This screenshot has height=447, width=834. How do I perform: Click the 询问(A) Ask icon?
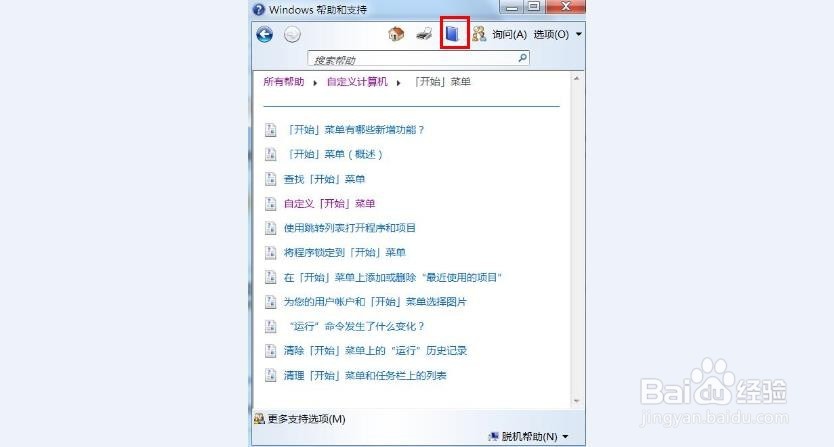click(479, 34)
